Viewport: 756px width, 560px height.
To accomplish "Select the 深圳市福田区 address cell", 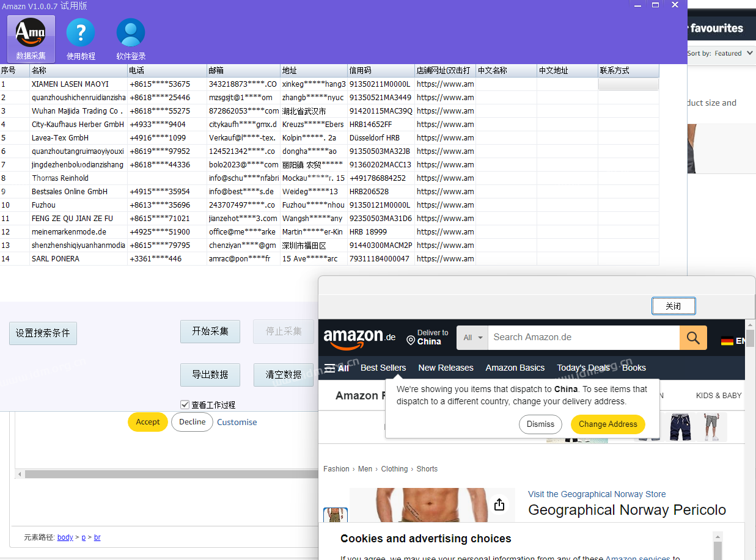I will point(314,245).
